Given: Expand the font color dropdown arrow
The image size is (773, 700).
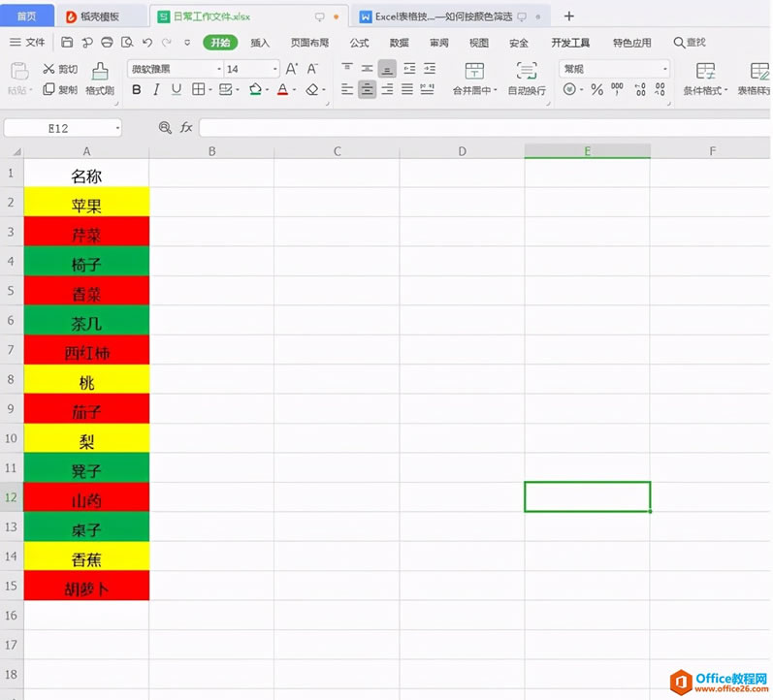Looking at the screenshot, I should tap(294, 90).
